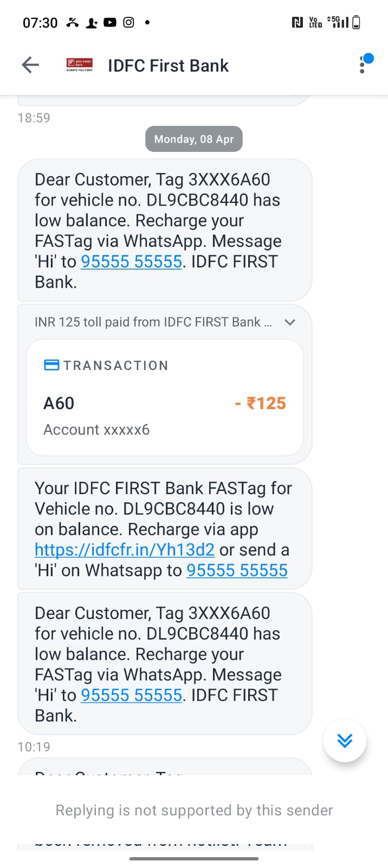Image resolution: width=388 pixels, height=868 pixels.
Task: Open the A60 transaction card
Action: [x=165, y=398]
